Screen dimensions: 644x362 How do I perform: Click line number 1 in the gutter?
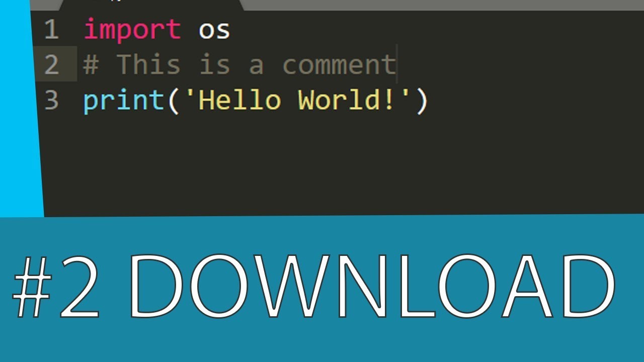[51, 30]
